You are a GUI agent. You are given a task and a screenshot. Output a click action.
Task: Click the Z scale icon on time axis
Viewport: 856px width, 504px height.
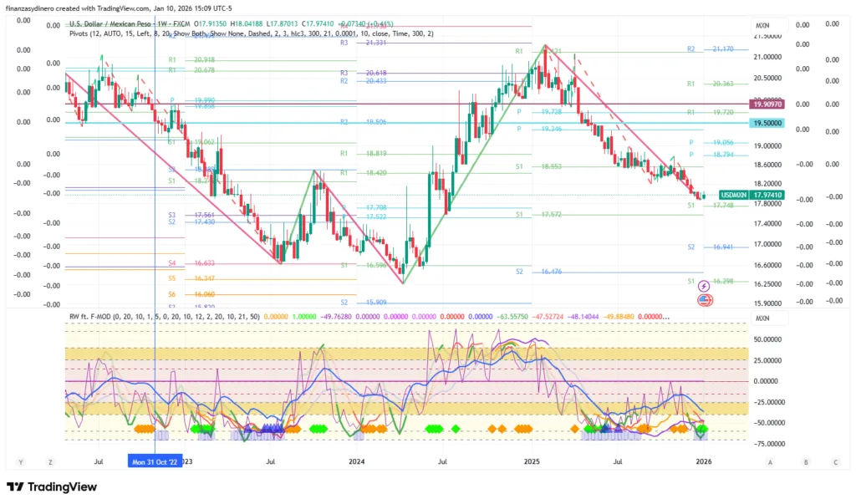click(50, 461)
